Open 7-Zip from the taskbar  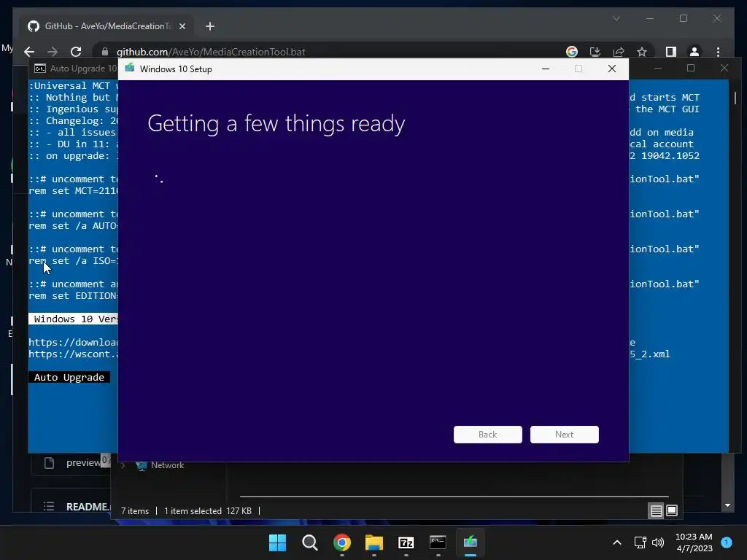coord(406,542)
